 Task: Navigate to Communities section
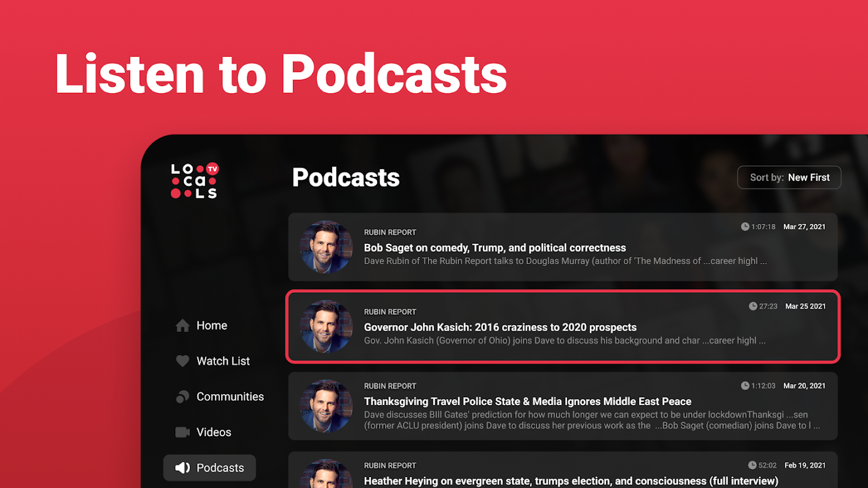220,396
